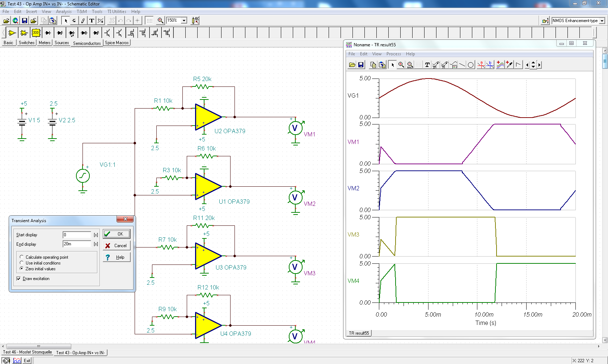
Task: Click the paste icon in schematic toolbar
Action: (53, 21)
